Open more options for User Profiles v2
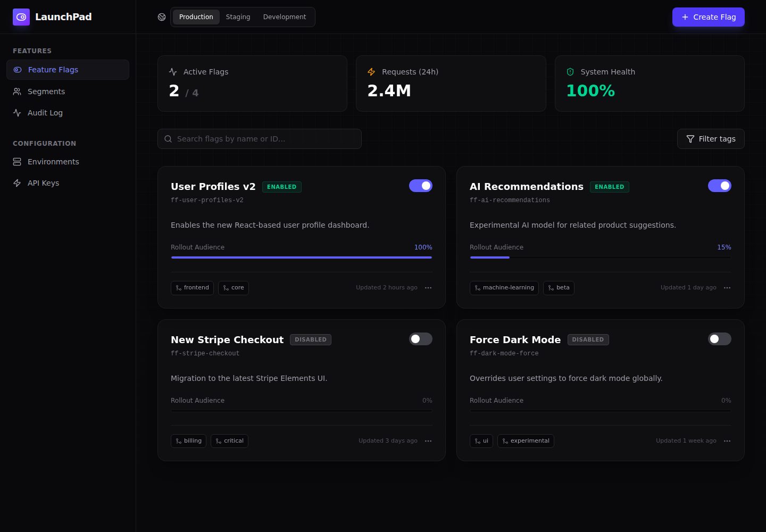 428,288
